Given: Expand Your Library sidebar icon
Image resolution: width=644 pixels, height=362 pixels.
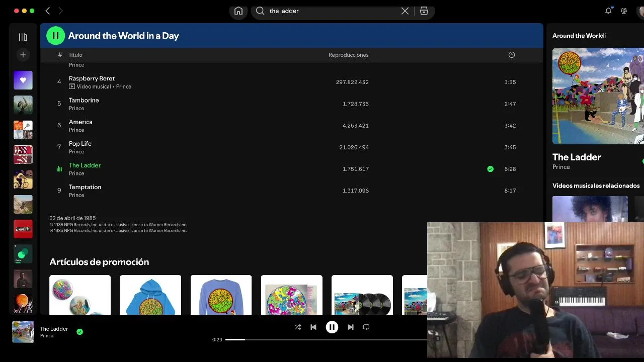Looking at the screenshot, I should [23, 37].
